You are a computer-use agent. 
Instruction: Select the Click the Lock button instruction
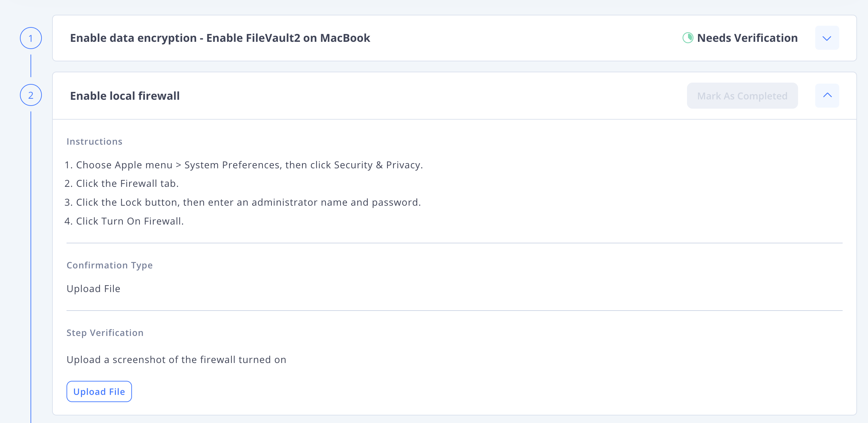point(243,202)
